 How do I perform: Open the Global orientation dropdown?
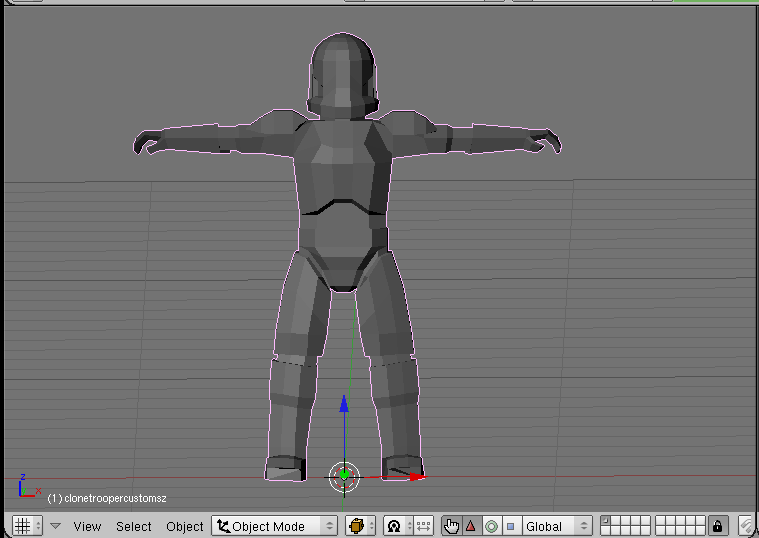tap(557, 526)
